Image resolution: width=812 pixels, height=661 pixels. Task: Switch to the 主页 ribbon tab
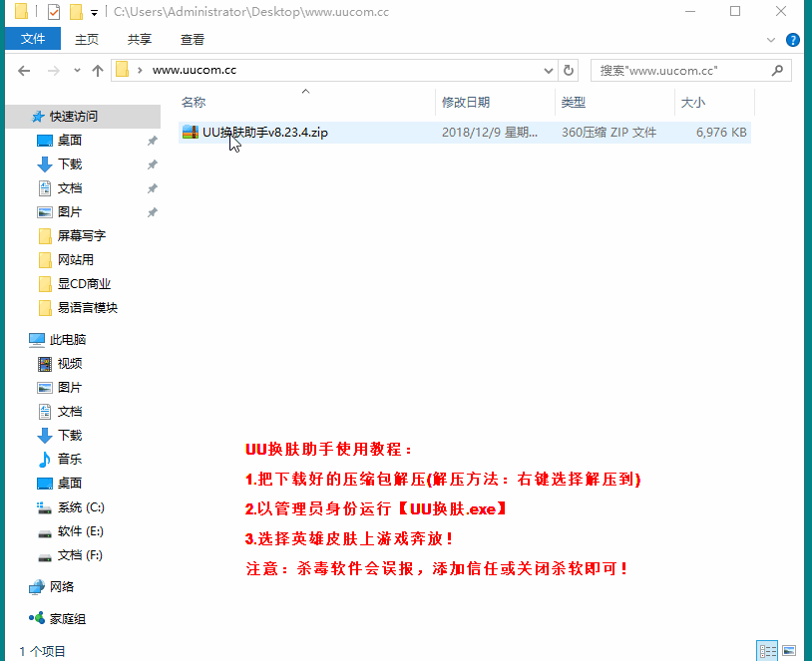click(x=87, y=39)
